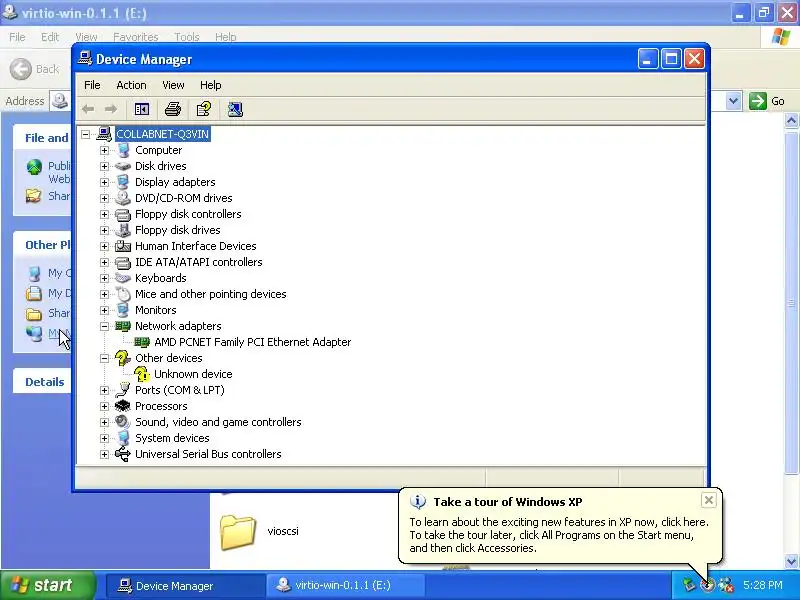
Task: Open the Device Manager Help menu
Action: 210,85
